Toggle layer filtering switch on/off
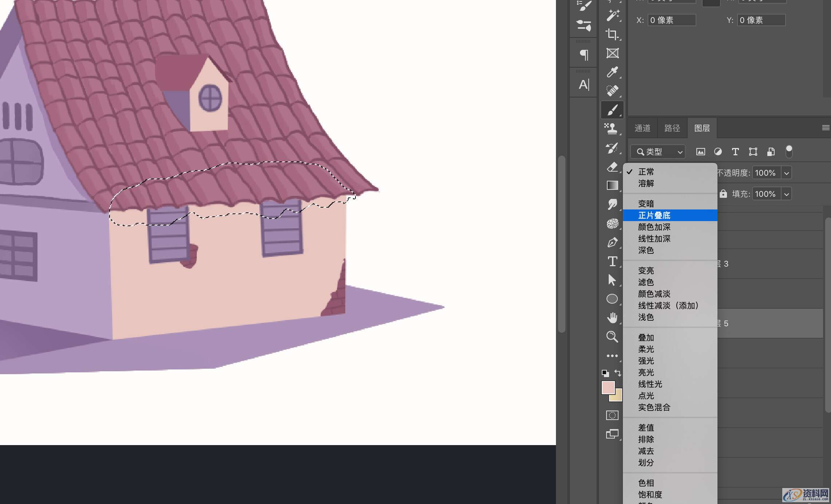Screen dimensions: 831x504 click(789, 151)
